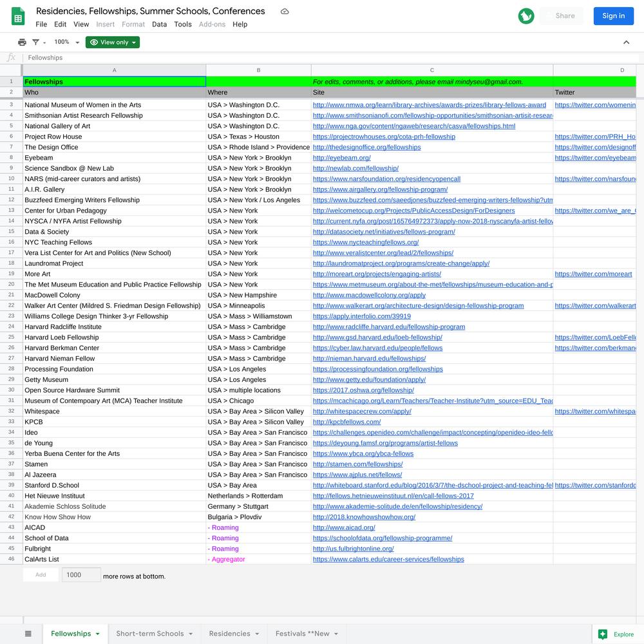This screenshot has height=644, width=644.
Task: Open the Help menu
Action: [240, 24]
